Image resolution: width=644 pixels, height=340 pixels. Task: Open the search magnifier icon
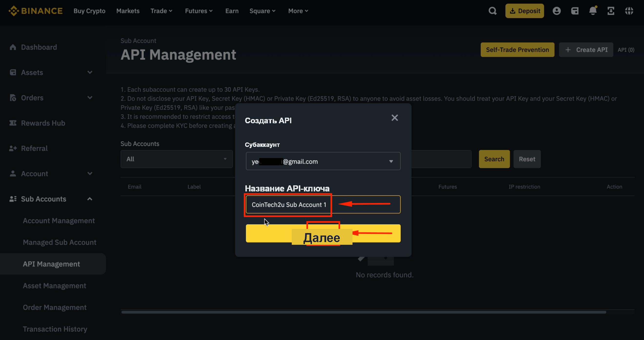492,11
